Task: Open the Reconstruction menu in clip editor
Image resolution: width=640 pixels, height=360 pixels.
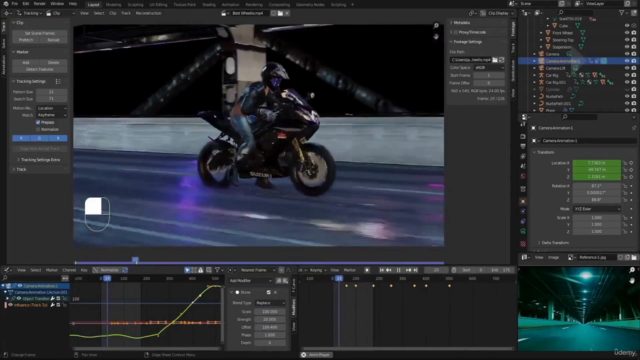Action: (x=148, y=13)
